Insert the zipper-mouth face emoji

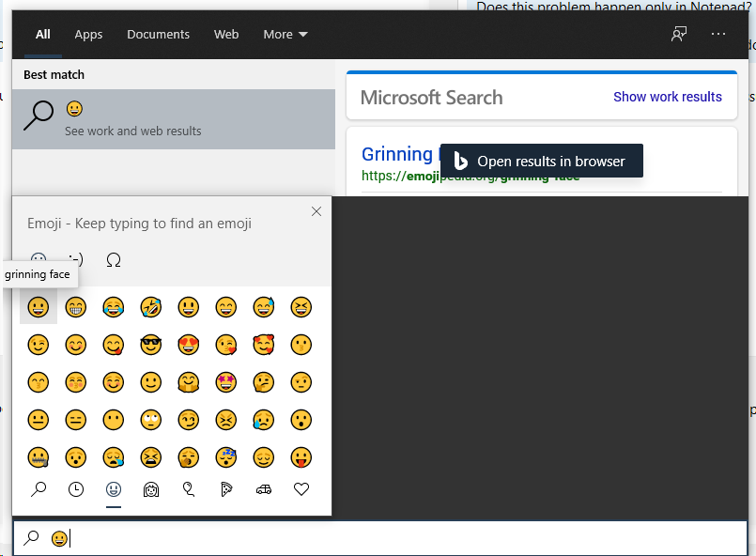(x=39, y=457)
